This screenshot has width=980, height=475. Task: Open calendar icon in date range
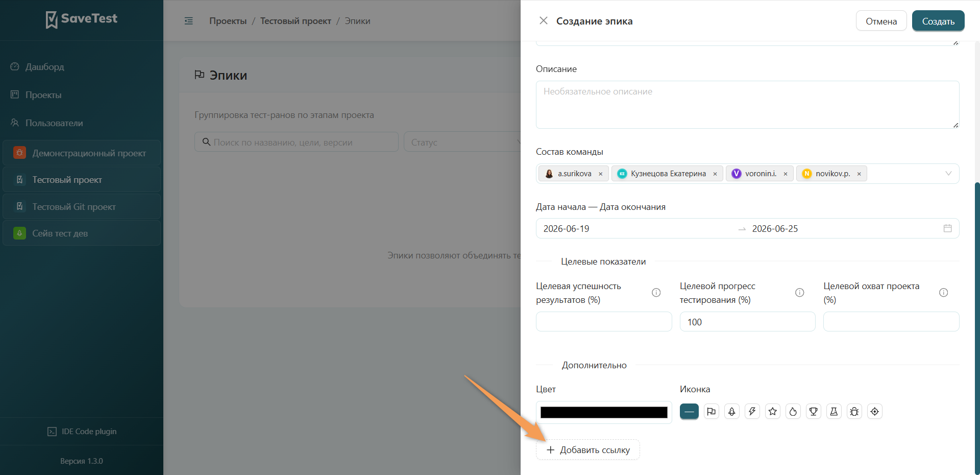948,228
